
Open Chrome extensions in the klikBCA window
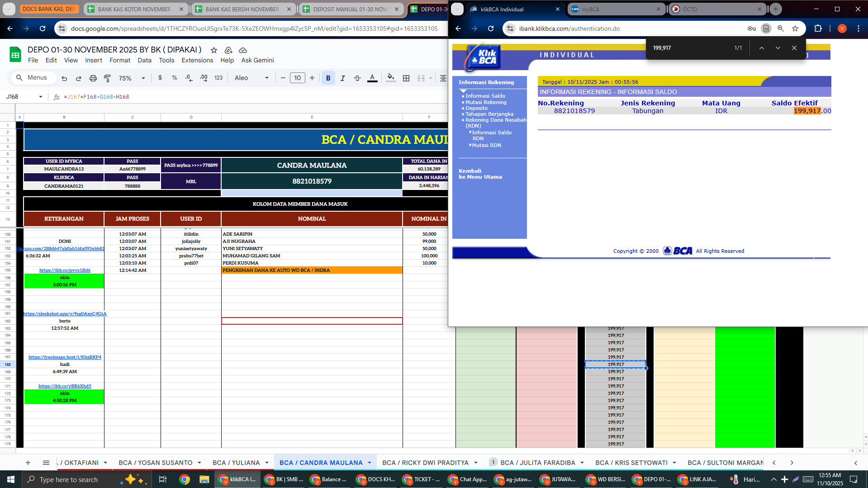818,28
